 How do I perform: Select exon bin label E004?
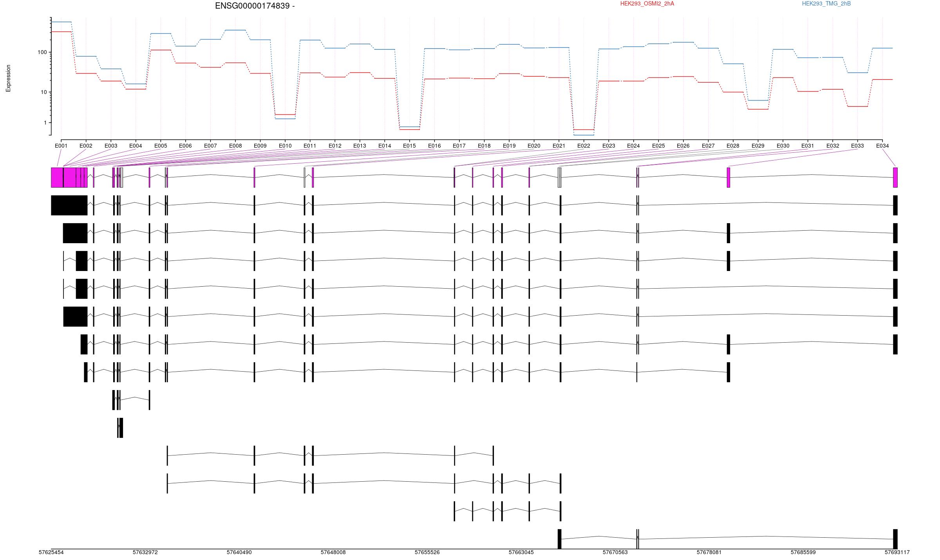click(x=136, y=146)
